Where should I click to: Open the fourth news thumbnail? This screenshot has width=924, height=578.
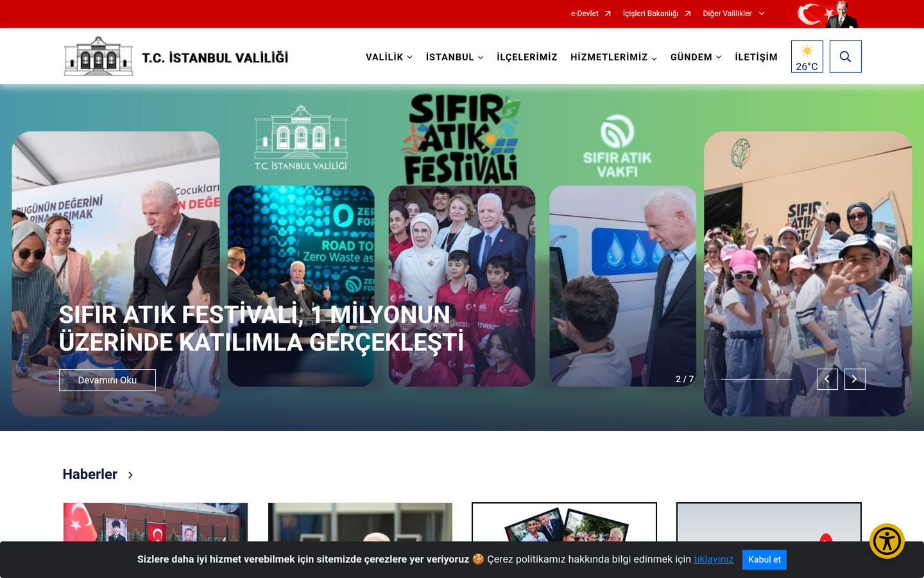(769, 522)
